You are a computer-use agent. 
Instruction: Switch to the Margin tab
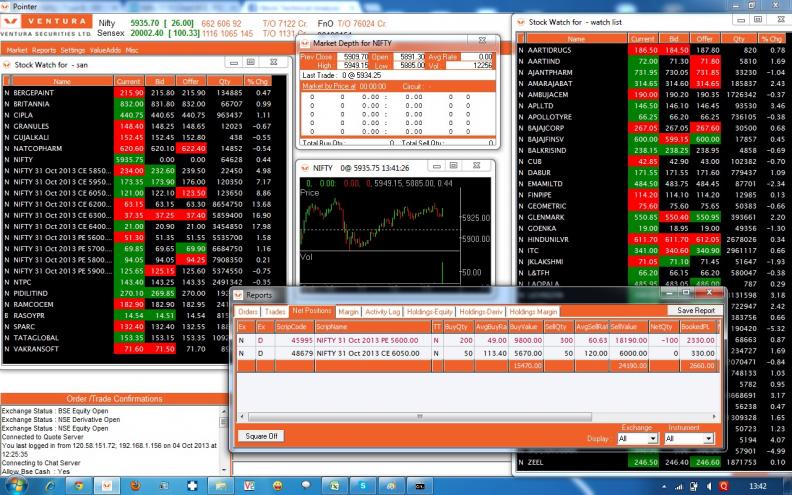coord(348,312)
